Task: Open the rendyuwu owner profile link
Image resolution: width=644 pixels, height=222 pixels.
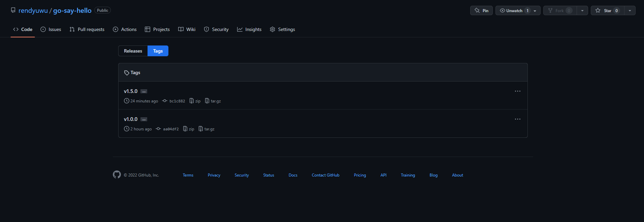Action: [x=33, y=10]
